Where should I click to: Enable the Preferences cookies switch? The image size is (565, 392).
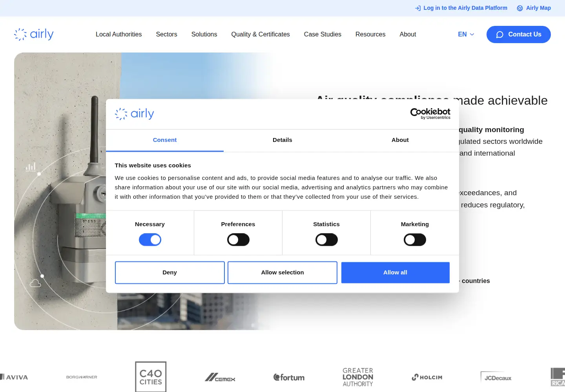[x=238, y=240]
